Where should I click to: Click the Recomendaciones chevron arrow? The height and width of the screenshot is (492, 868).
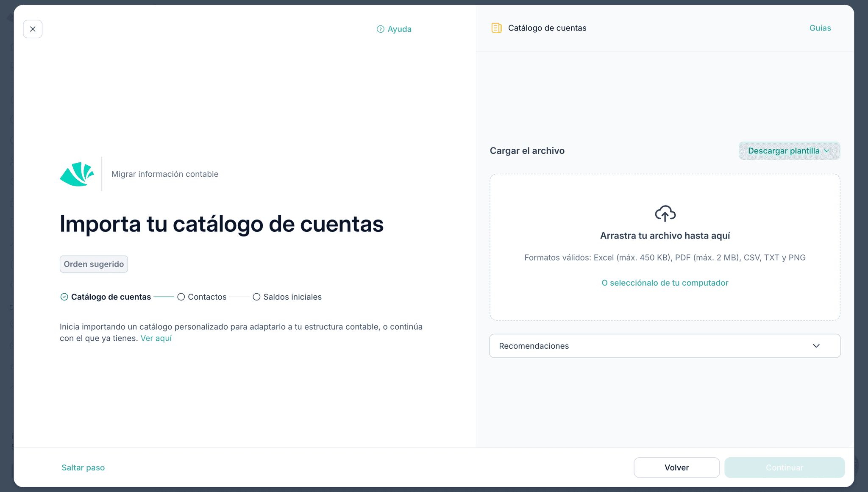click(x=816, y=346)
